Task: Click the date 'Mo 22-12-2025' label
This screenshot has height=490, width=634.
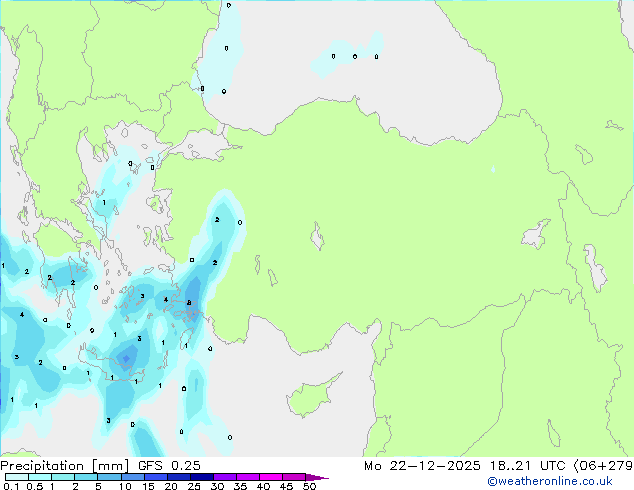Action: coord(422,466)
